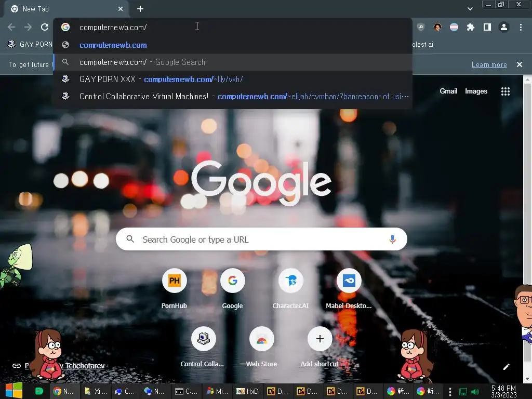Switch to the C:\ command prompt taskbar item
The height and width of the screenshot is (399, 532).
tap(186, 391)
